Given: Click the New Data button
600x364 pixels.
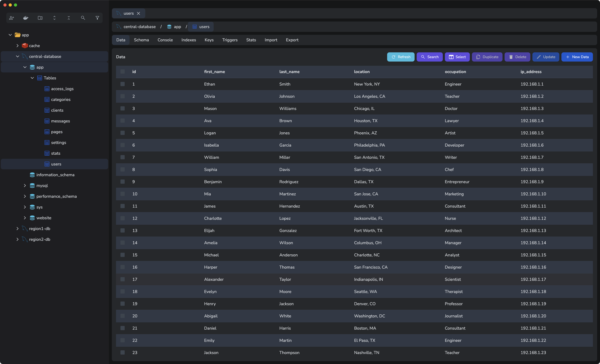Looking at the screenshot, I should coord(577,57).
